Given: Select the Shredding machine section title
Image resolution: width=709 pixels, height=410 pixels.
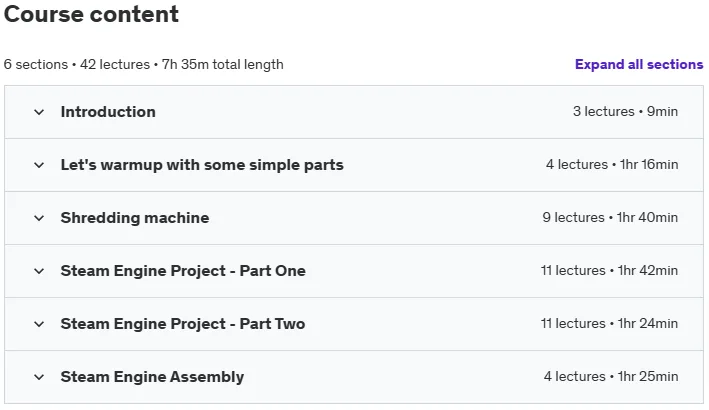Looking at the screenshot, I should coord(135,218).
